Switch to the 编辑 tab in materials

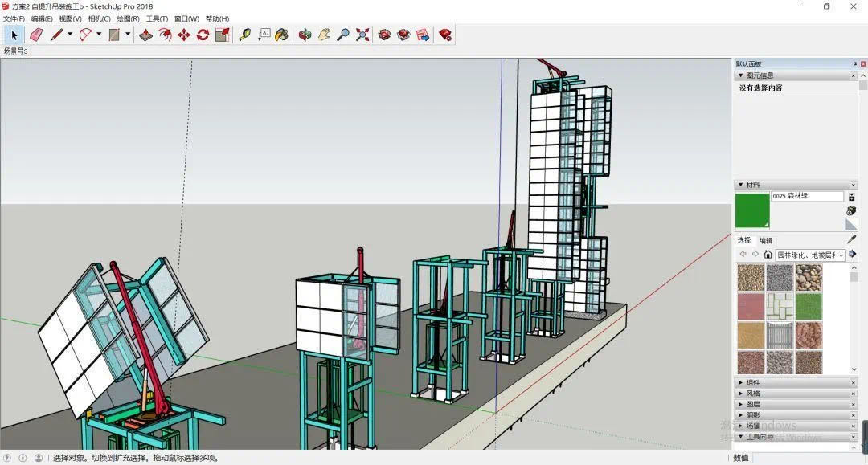[x=766, y=240]
